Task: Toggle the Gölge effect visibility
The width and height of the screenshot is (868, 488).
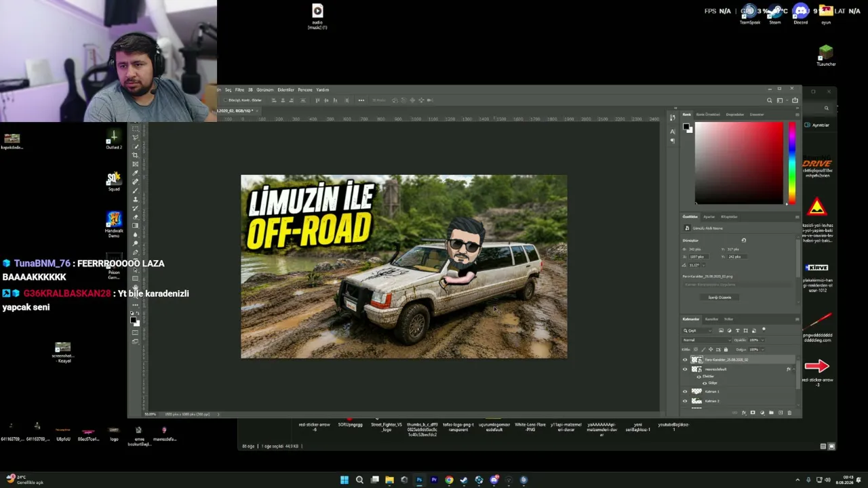Action: [x=705, y=383]
